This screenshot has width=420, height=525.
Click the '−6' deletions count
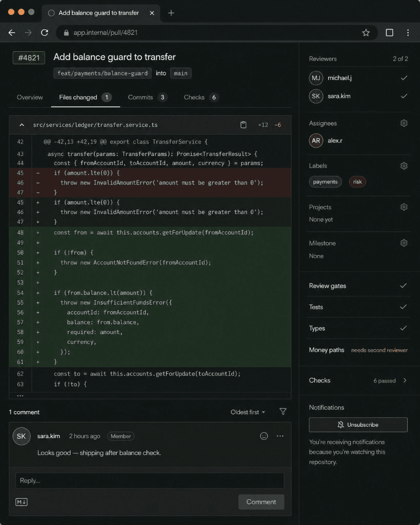tap(277, 125)
